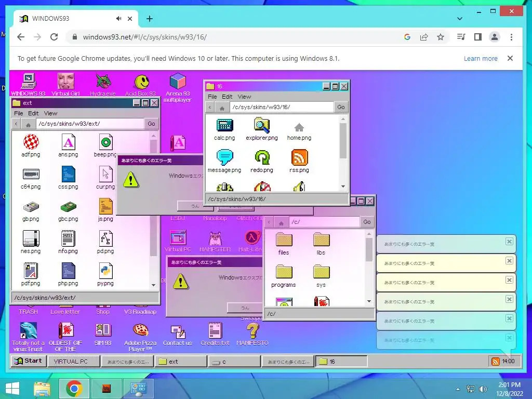Image resolution: width=532 pixels, height=399 pixels.
Task: Open Chrome tab search dropdown chevron
Action: [460, 19]
